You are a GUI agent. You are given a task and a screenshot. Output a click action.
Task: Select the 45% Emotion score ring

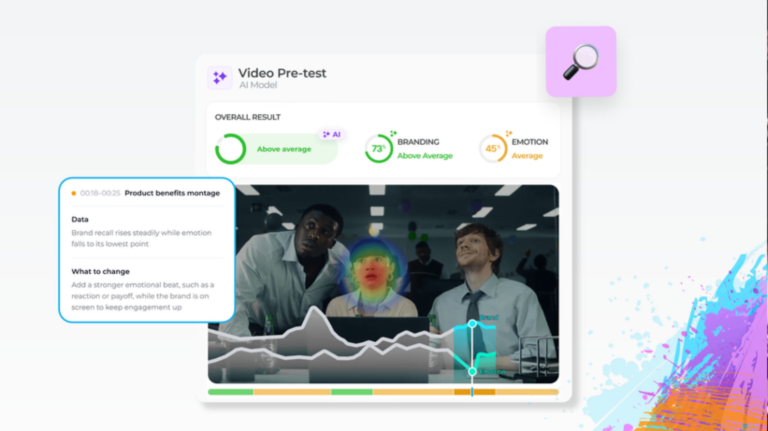point(493,148)
